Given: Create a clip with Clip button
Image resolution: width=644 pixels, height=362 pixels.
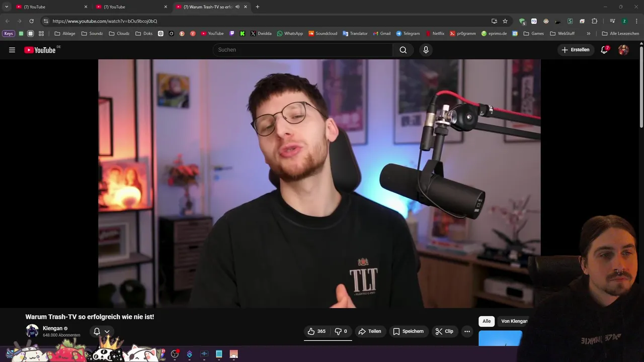Looking at the screenshot, I should pos(445,331).
